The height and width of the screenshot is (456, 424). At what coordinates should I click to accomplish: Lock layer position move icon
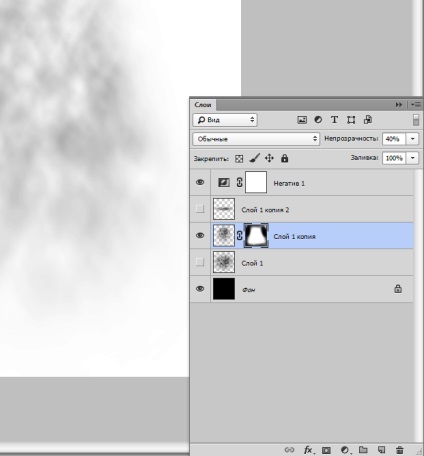coord(269,158)
